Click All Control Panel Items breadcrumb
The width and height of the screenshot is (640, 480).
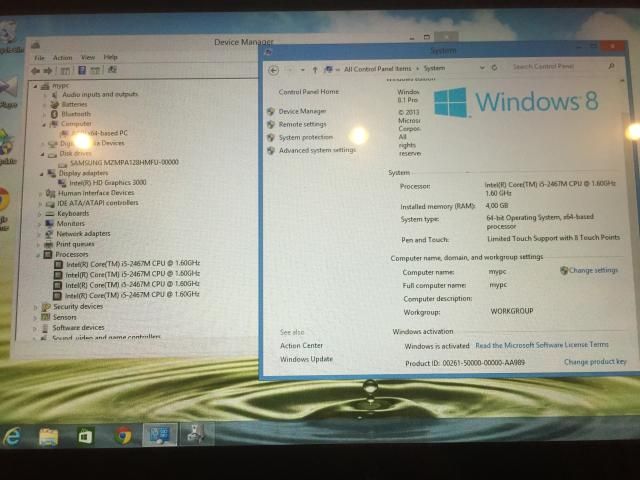tap(377, 69)
